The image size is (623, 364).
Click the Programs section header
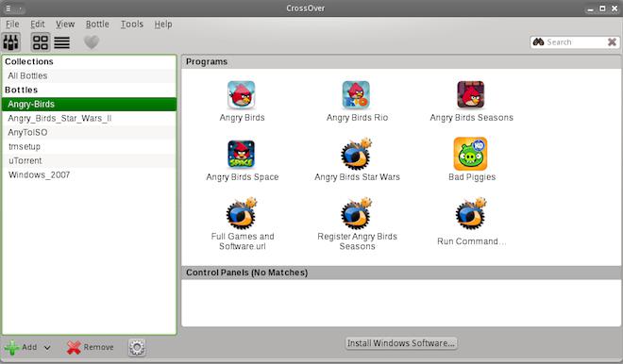click(401, 62)
